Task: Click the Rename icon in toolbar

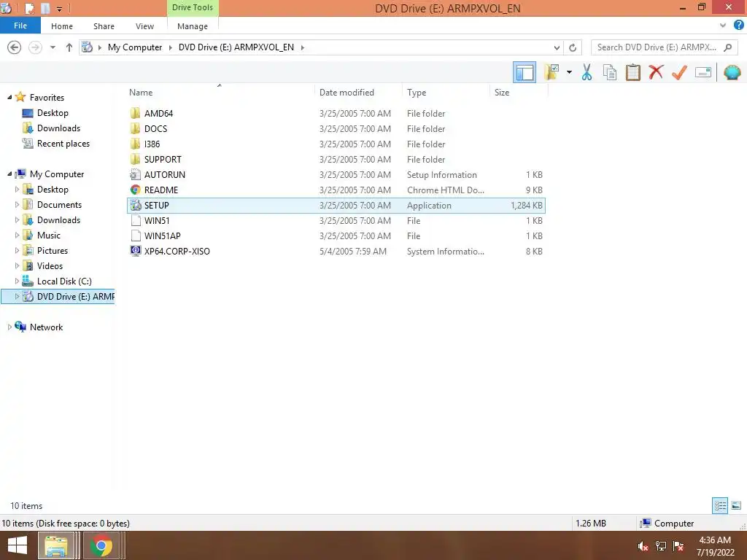Action: [x=703, y=72]
